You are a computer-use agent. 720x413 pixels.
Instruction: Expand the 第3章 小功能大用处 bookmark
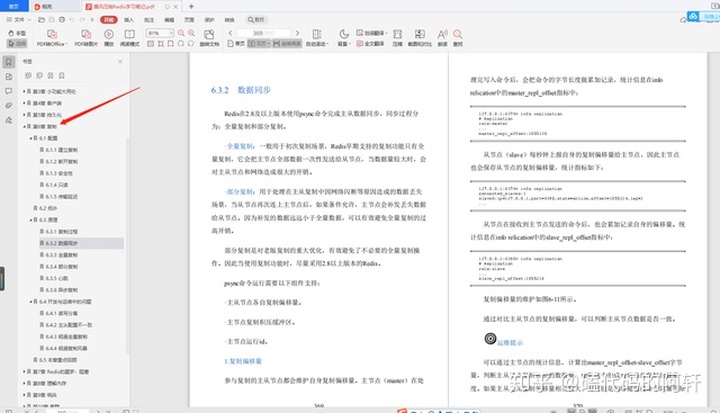[24, 91]
